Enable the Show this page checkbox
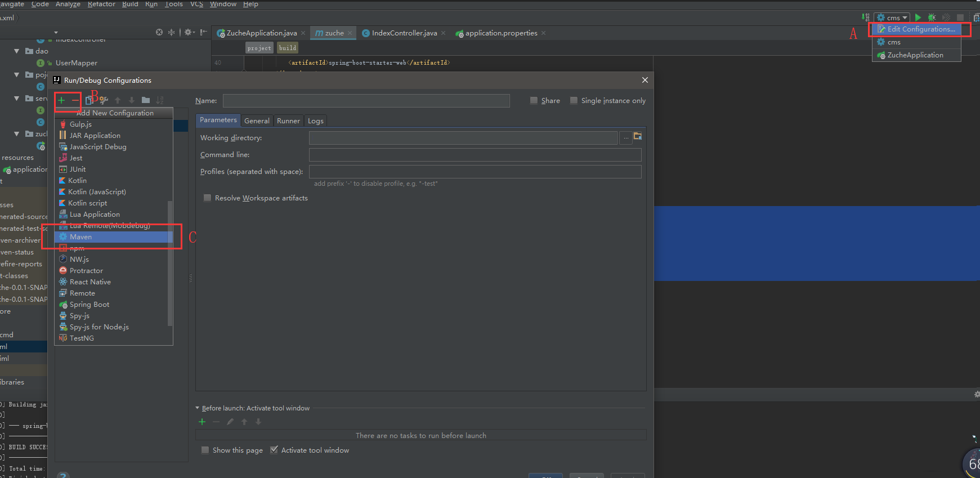This screenshot has height=478, width=980. click(x=205, y=450)
